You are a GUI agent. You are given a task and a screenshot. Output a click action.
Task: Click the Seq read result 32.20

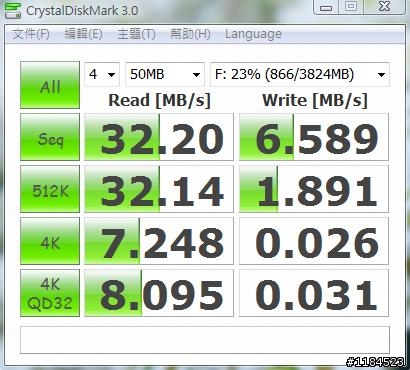pos(159,137)
